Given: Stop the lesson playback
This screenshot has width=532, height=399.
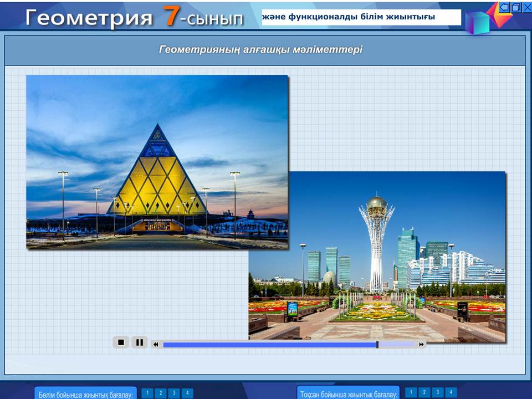Looking at the screenshot, I should tap(121, 342).
